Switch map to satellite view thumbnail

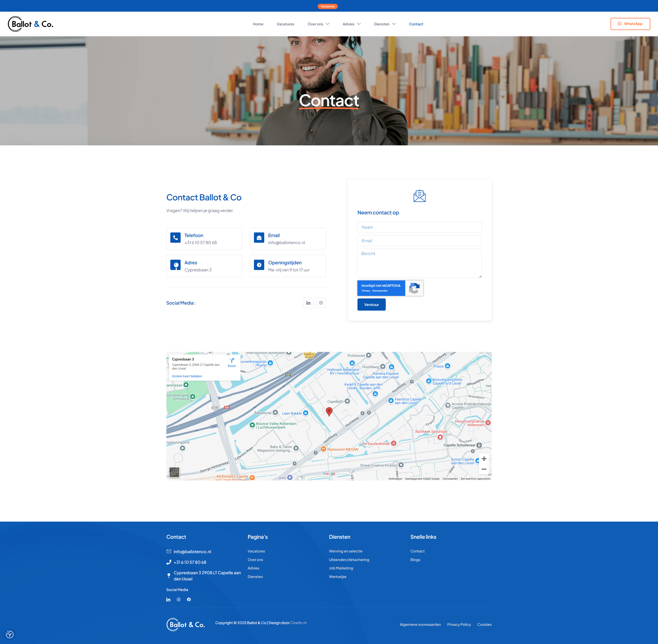174,472
